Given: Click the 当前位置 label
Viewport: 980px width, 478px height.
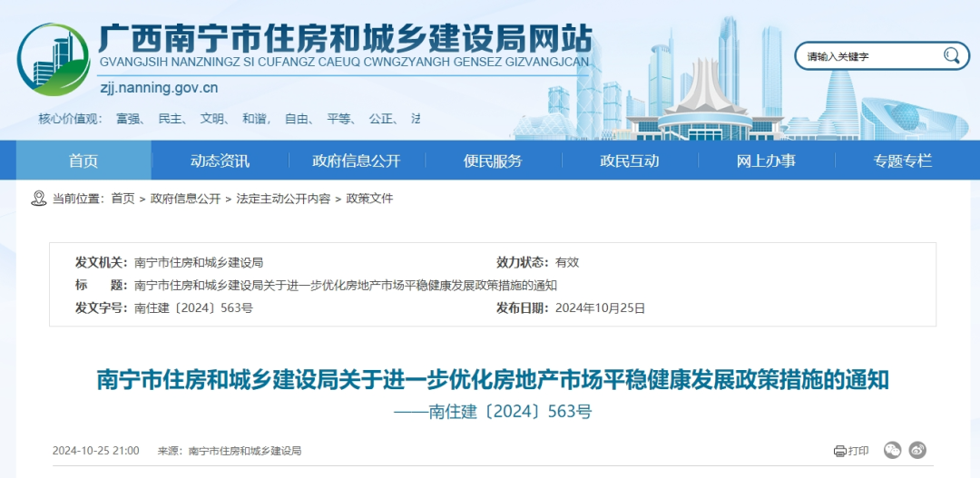Looking at the screenshot, I should click(x=77, y=199).
